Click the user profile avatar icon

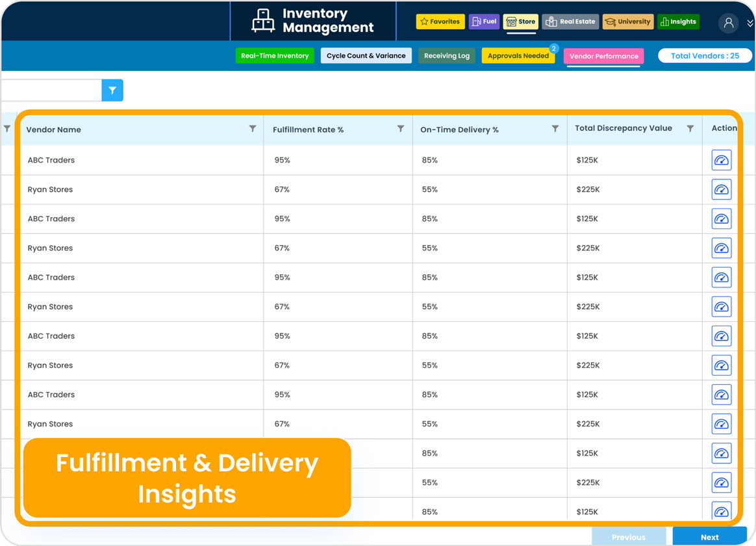click(728, 23)
